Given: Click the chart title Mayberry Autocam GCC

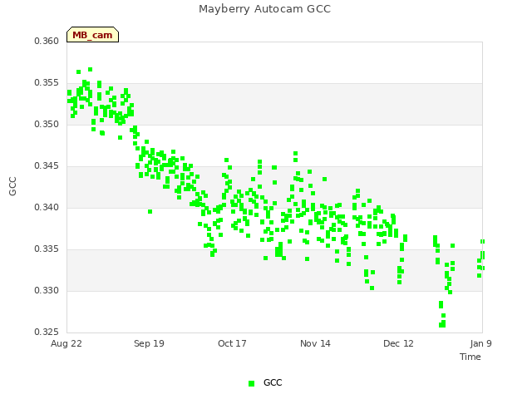Looking at the screenshot, I should point(264,9).
